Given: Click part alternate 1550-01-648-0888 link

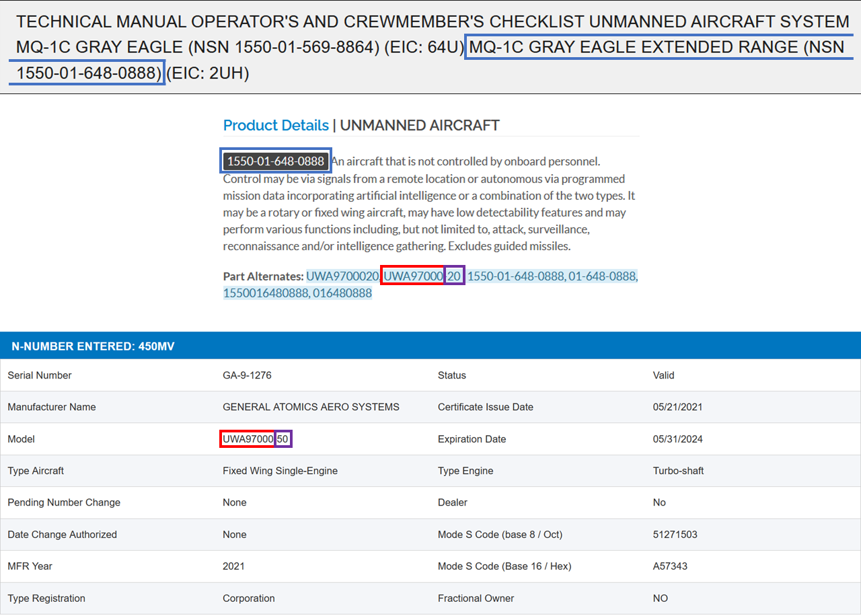Looking at the screenshot, I should pyautogui.click(x=517, y=276).
